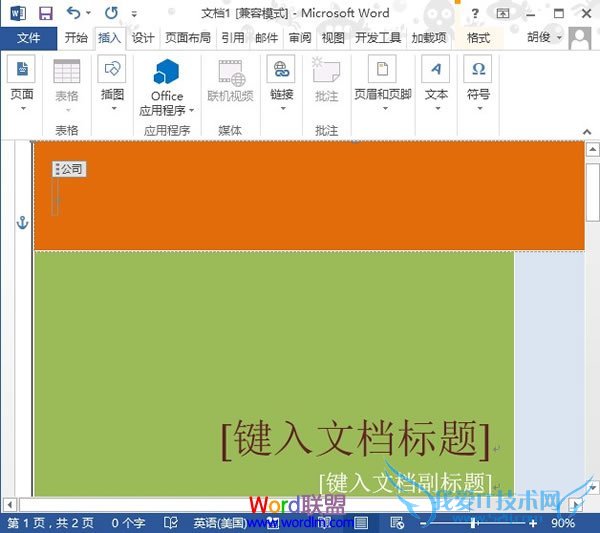The image size is (600, 533).
Task: Expand the 链接 dropdown arrow
Action: pos(283,109)
